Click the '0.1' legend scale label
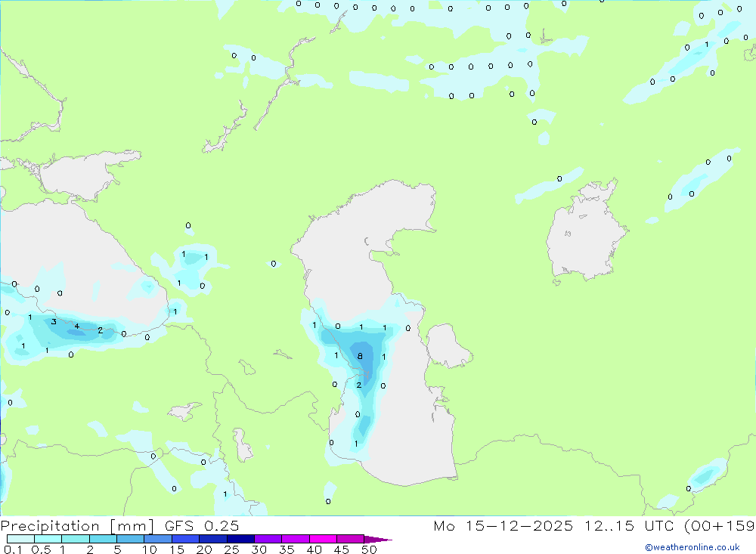 click(13, 549)
